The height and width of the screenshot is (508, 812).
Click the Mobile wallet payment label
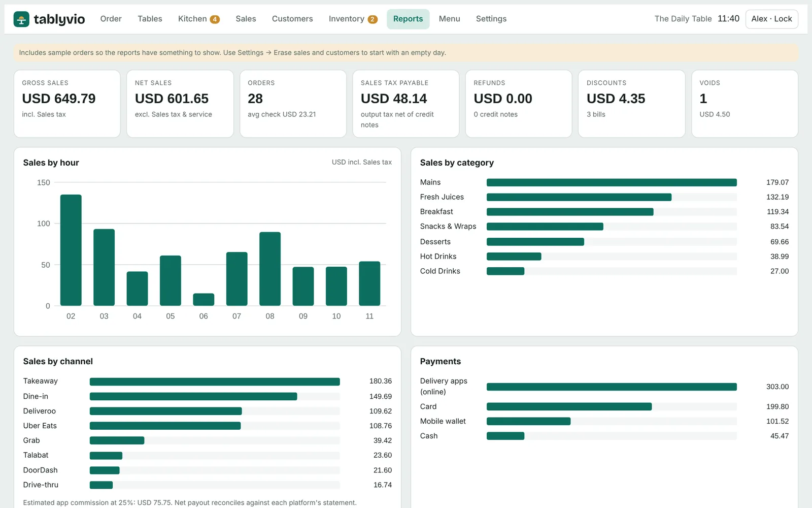pyautogui.click(x=443, y=421)
